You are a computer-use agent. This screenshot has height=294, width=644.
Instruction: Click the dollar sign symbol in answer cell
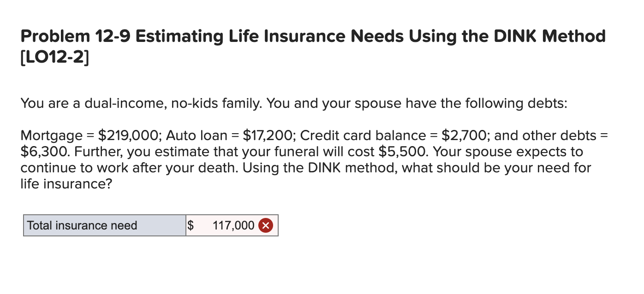(x=190, y=225)
